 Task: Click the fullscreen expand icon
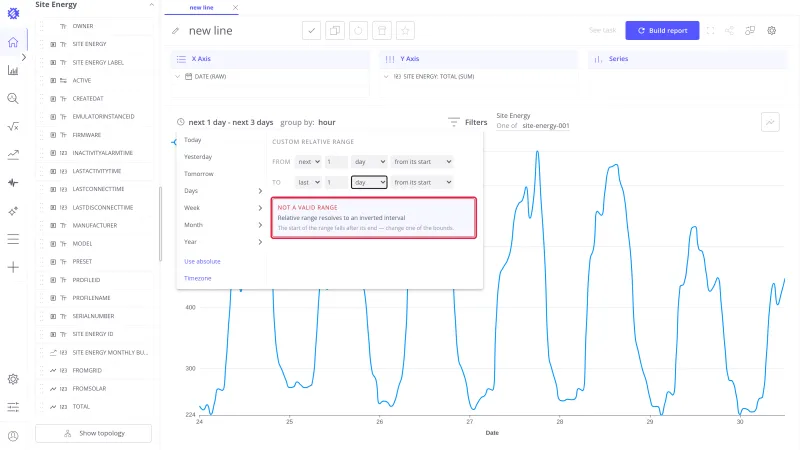coord(710,31)
